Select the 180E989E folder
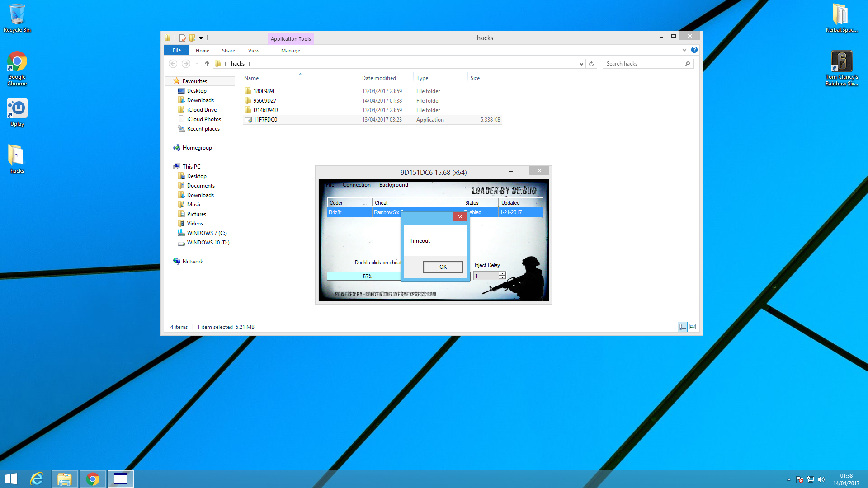868x488 pixels. click(x=372, y=91)
